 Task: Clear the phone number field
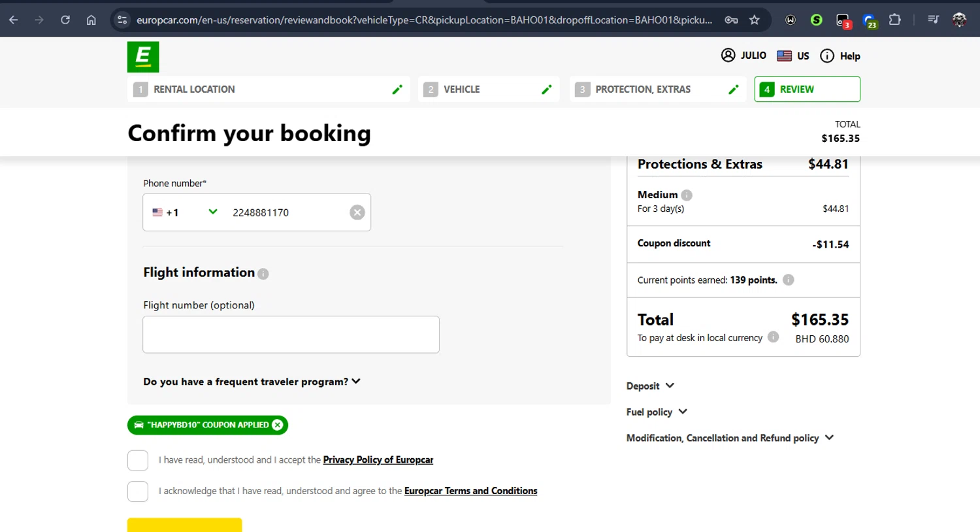[x=357, y=212]
